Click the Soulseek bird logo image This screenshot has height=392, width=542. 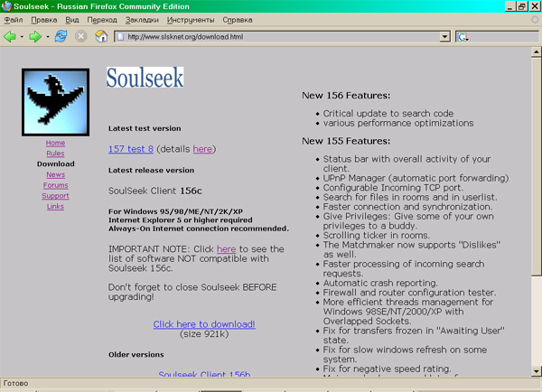56,102
